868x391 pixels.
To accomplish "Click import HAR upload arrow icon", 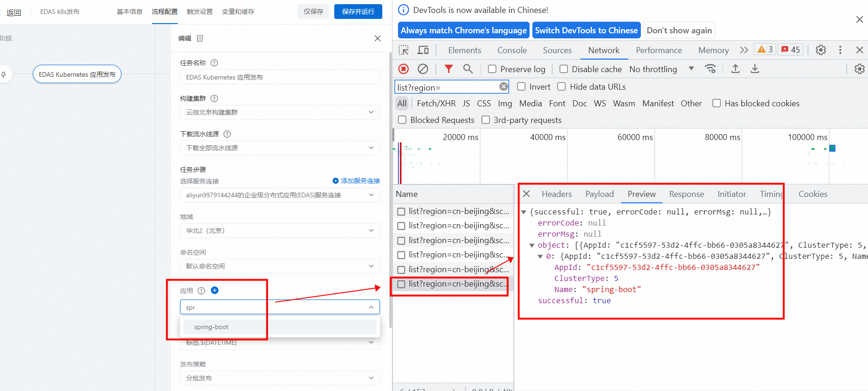I will [x=735, y=69].
